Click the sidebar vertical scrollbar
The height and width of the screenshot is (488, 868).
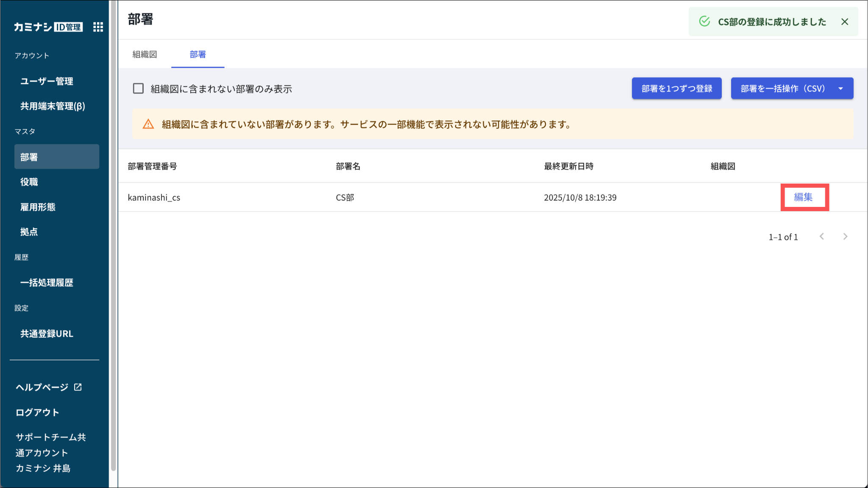pyautogui.click(x=113, y=237)
